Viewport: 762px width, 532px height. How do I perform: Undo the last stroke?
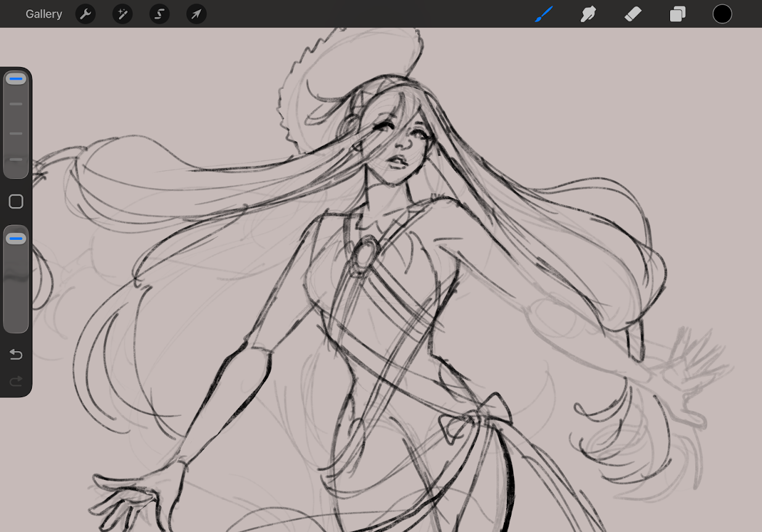pyautogui.click(x=16, y=354)
